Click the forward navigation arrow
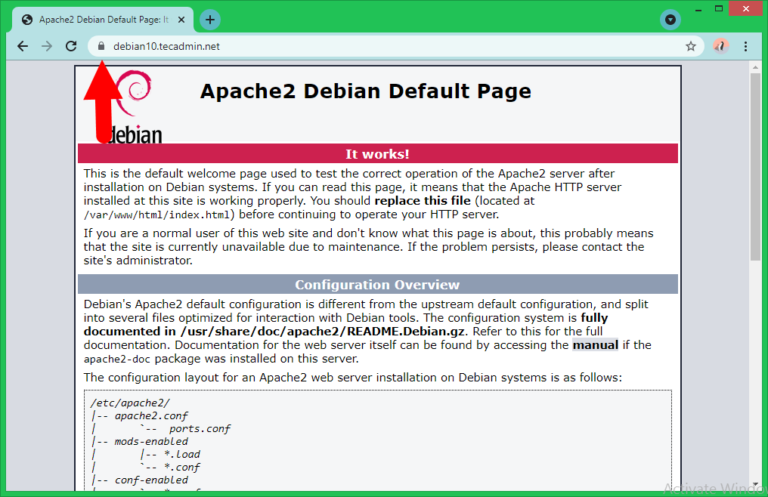 46,46
